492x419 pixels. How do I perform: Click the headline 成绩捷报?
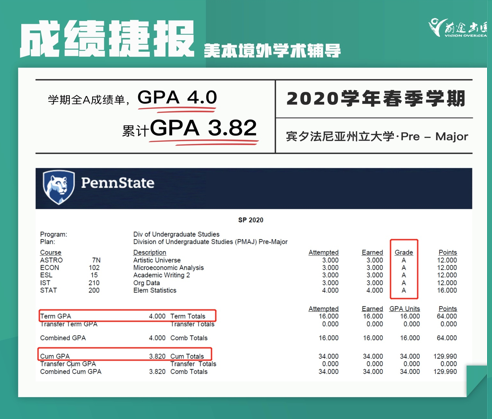pos(107,39)
